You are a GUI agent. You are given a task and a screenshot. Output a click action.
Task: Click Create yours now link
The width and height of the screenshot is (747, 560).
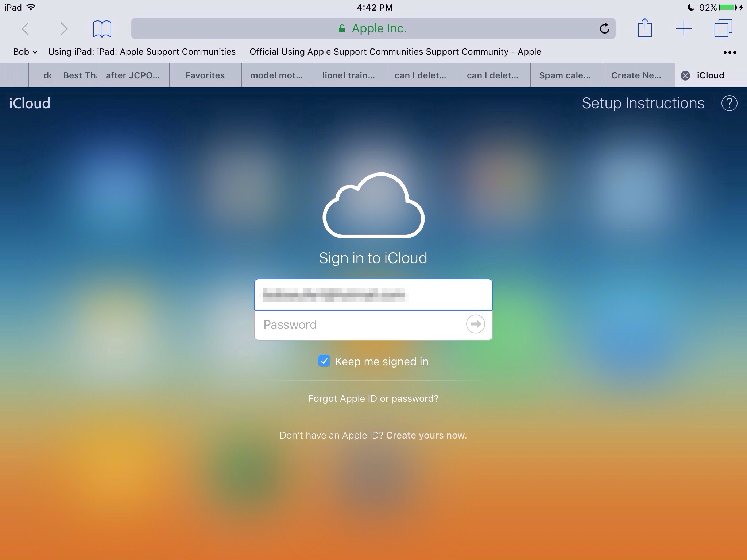coord(426,435)
